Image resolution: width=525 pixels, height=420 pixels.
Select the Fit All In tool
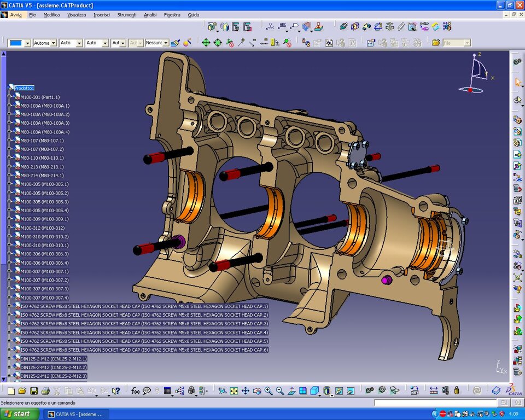[234, 390]
